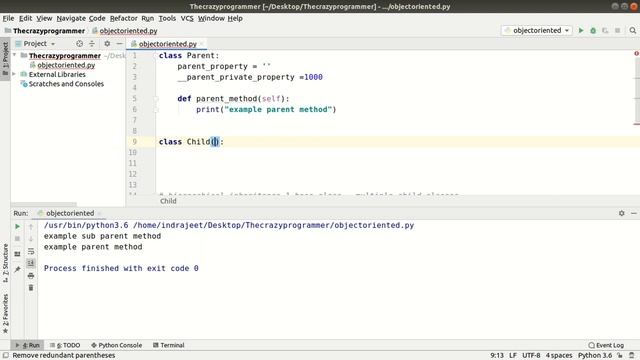Image resolution: width=640 pixels, height=360 pixels.
Task: Change the indent setting 4 spaces
Action: tap(559, 356)
